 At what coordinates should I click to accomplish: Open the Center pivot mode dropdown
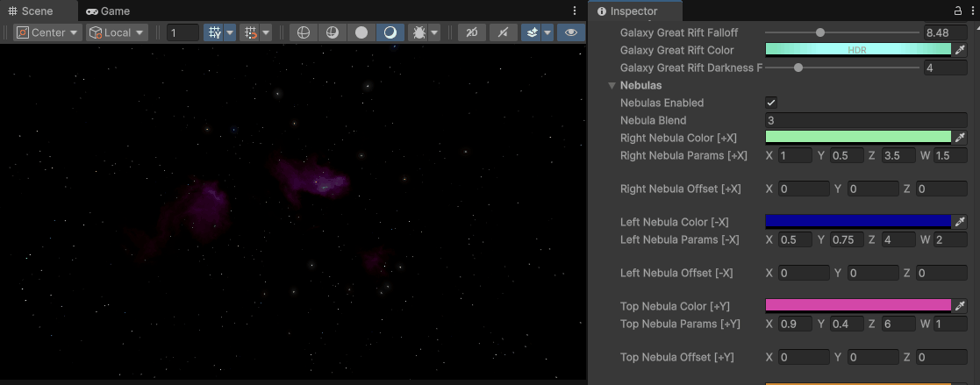tap(47, 32)
